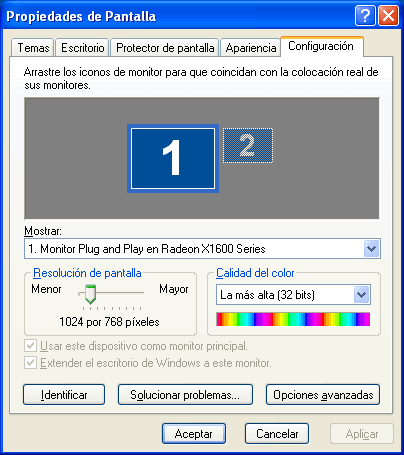Confirm with the Aceptar button
Image resolution: width=404 pixels, height=455 pixels.
coord(194,434)
